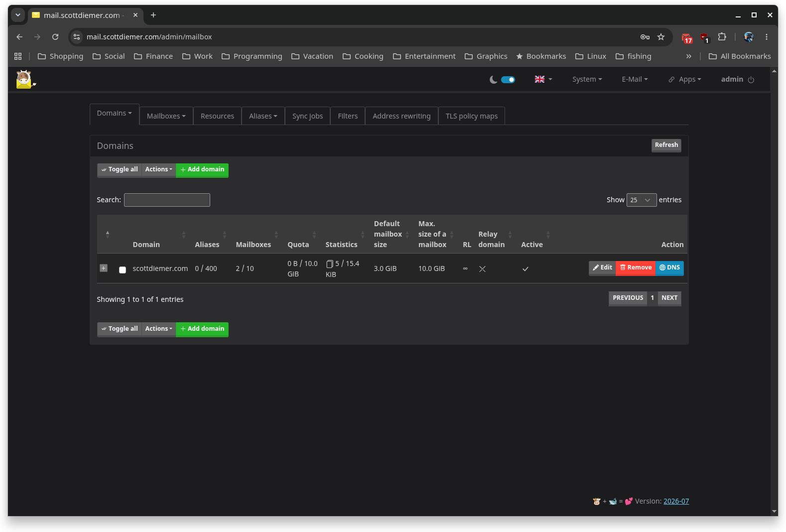
Task: Click the PREVIOUS pagination button
Action: [x=628, y=298]
